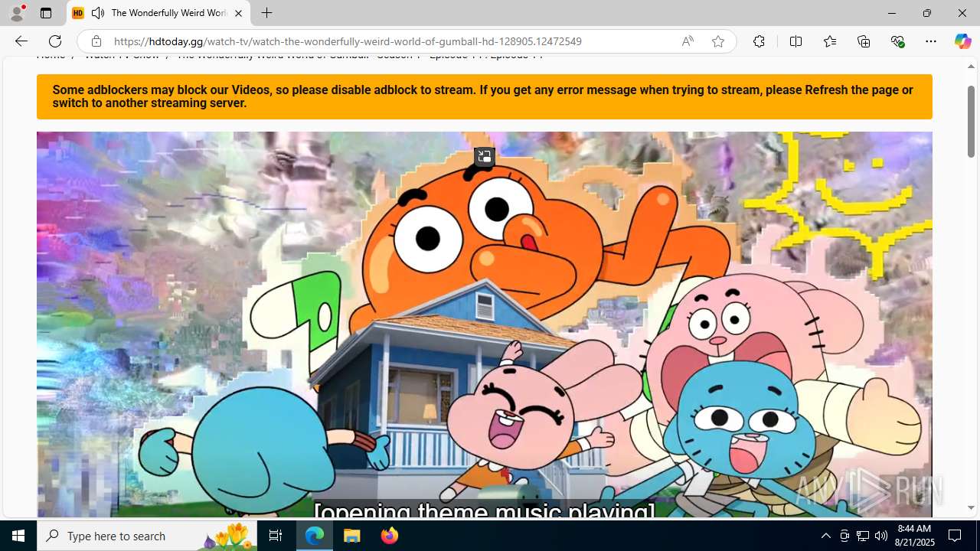This screenshot has height=551, width=980.
Task: Go back to previous page
Action: (x=21, y=41)
